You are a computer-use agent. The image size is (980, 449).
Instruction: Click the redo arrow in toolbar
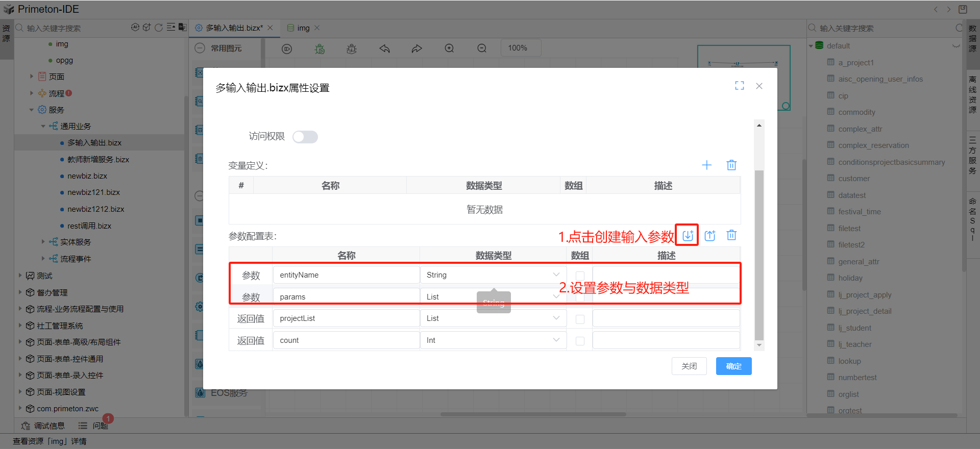(x=417, y=48)
